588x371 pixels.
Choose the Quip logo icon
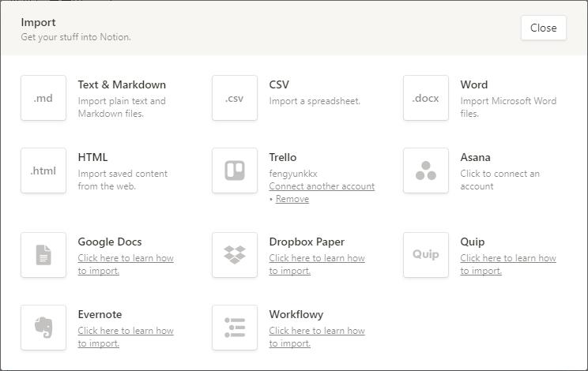click(x=426, y=255)
